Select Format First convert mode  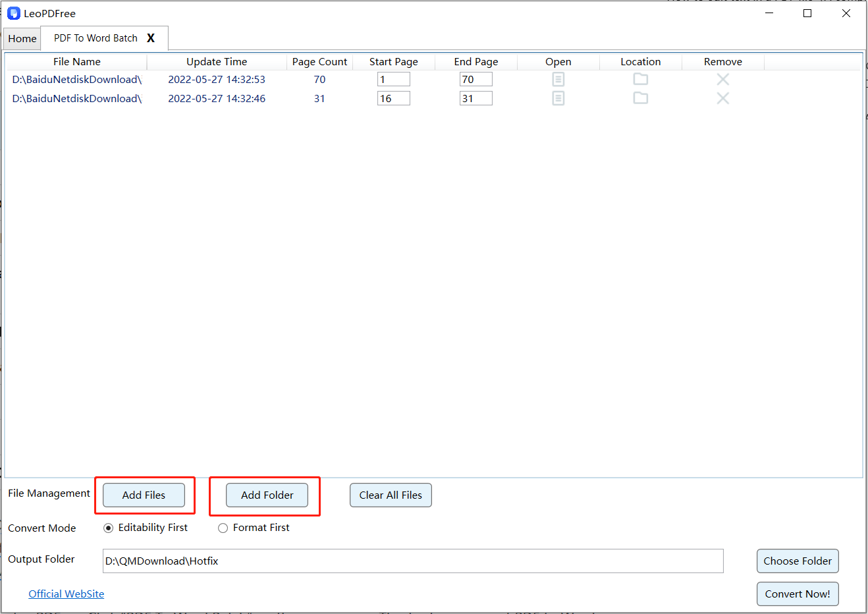223,528
